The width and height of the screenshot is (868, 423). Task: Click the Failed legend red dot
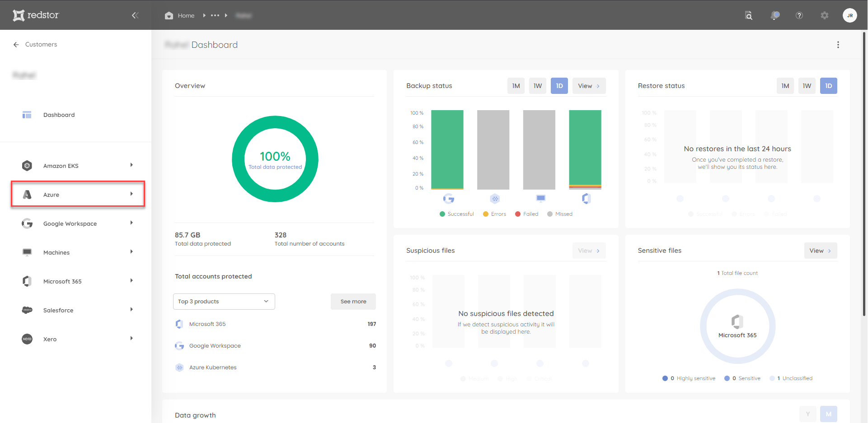click(x=518, y=214)
